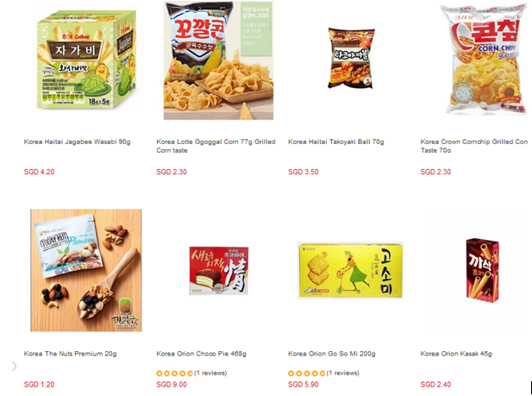This screenshot has width=532, height=396.
Task: Open the Korea Lotte Ggoggal Corn 77g title
Action: [x=216, y=146]
